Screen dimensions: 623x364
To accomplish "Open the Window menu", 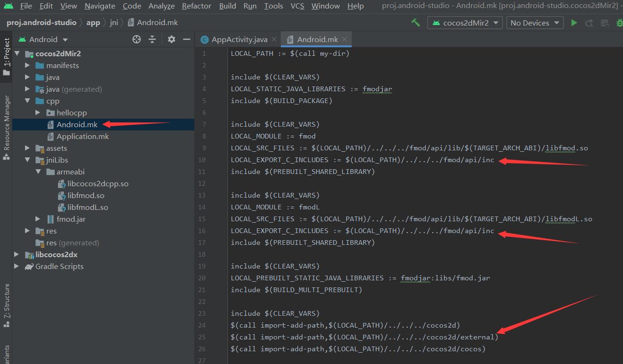I will [326, 6].
